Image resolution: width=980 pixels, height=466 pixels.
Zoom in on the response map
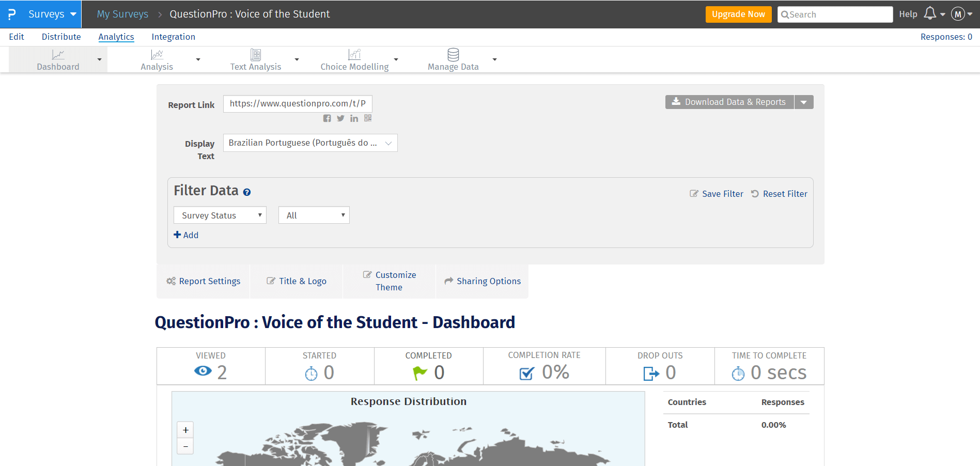[x=185, y=430]
